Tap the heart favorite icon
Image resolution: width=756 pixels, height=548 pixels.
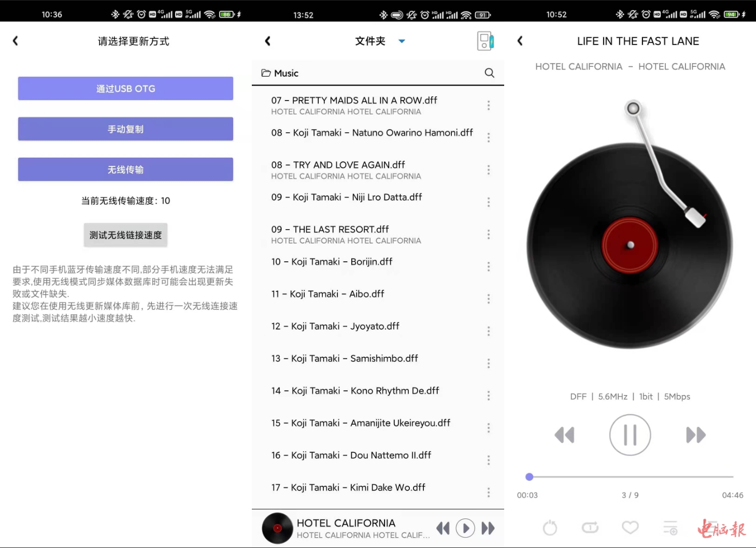630,528
